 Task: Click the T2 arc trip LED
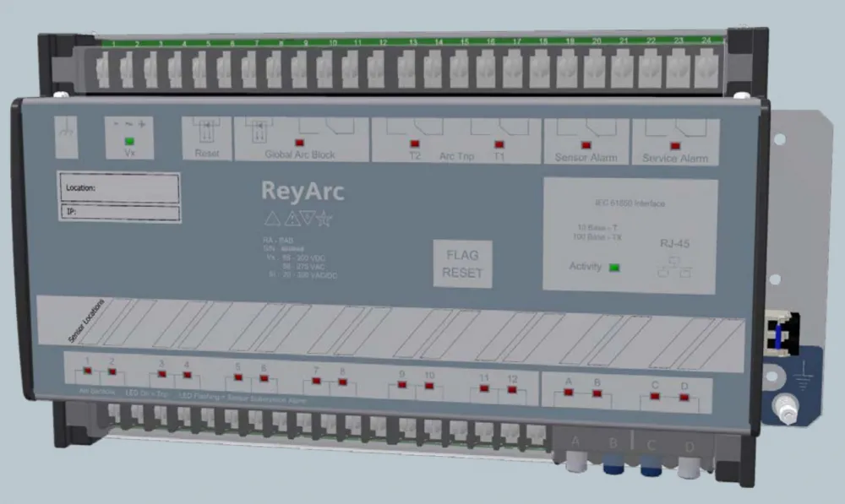[x=414, y=144]
